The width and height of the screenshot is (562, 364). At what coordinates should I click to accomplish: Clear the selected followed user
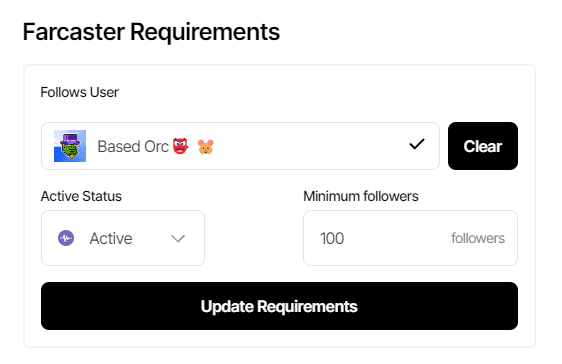[483, 146]
